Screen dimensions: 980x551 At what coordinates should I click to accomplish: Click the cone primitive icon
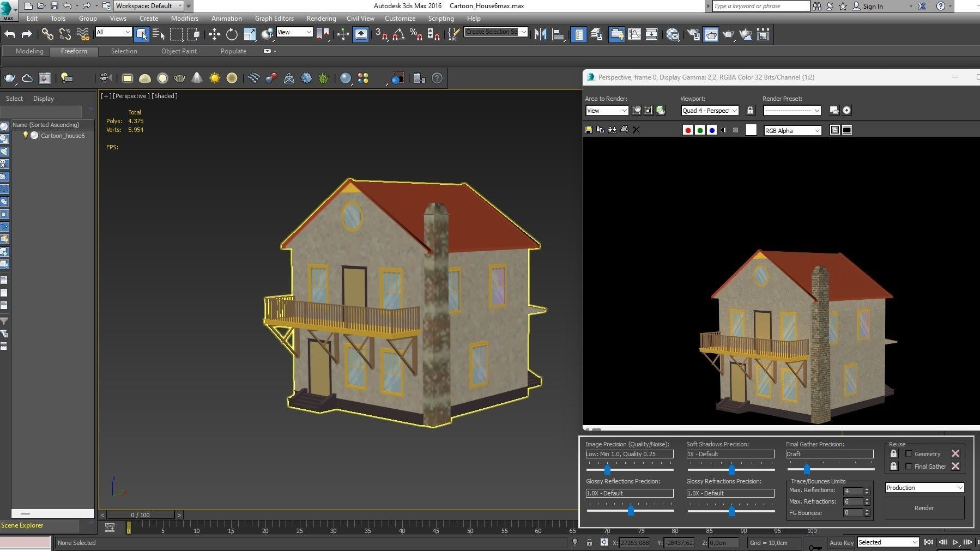coord(197,78)
